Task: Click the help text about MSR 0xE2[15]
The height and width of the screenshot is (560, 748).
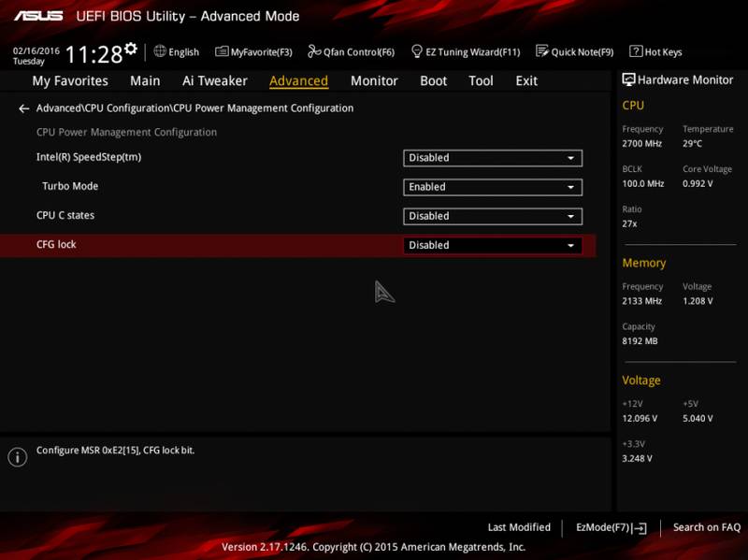Action: tap(115, 451)
